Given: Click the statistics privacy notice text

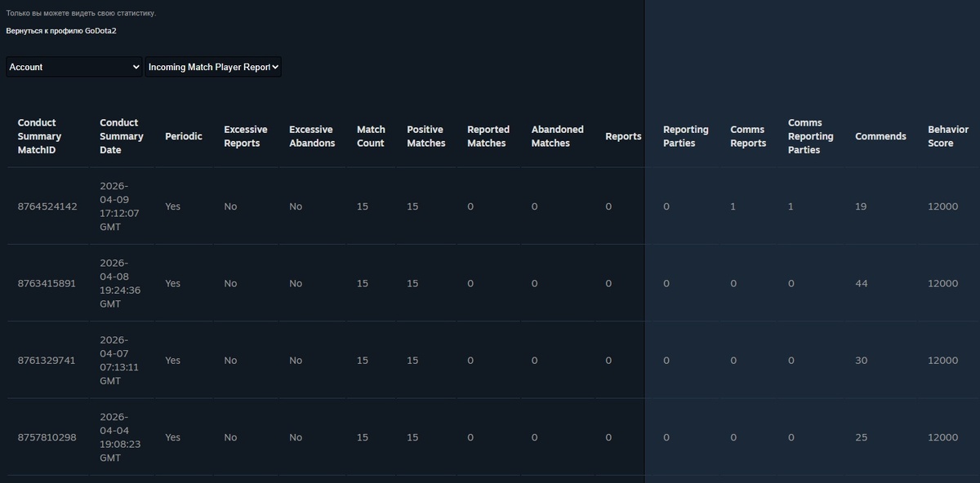Looking at the screenshot, I should [81, 13].
